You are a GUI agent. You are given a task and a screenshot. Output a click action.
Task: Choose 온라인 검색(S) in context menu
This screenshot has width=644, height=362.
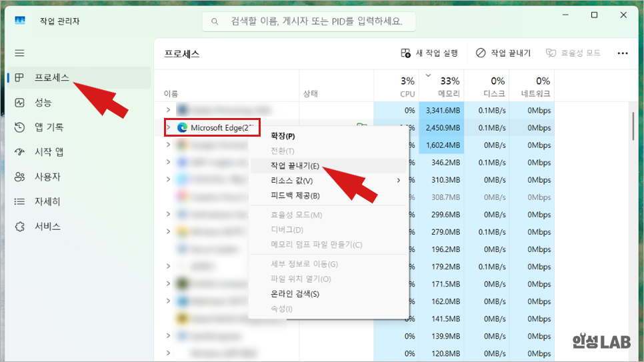point(328,294)
